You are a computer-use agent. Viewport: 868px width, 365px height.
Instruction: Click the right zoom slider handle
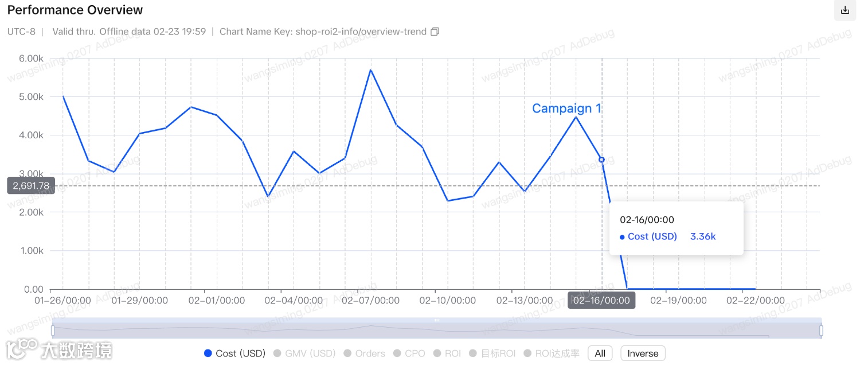821,331
